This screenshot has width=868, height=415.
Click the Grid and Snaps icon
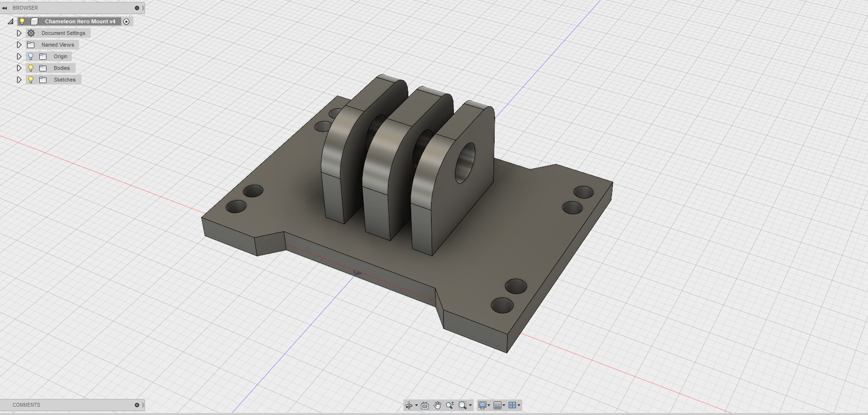pyautogui.click(x=498, y=405)
